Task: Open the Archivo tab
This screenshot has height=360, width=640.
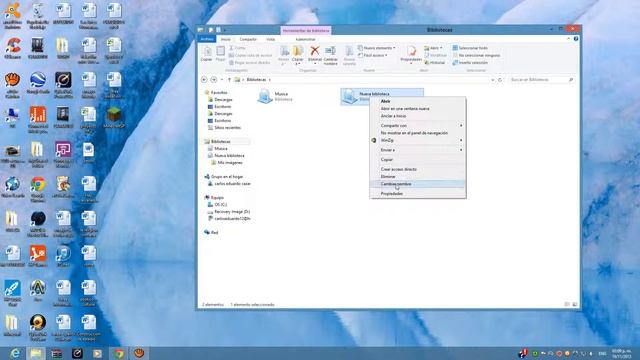Action: 207,39
